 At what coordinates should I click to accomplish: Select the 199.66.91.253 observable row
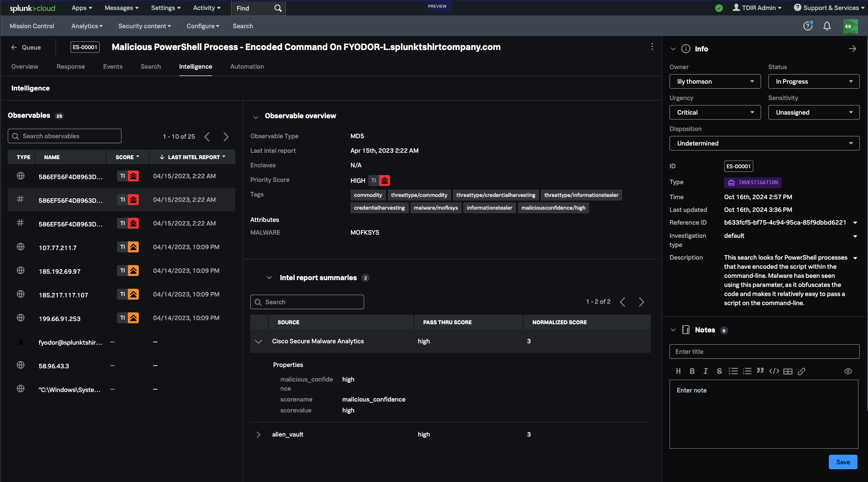tap(122, 318)
